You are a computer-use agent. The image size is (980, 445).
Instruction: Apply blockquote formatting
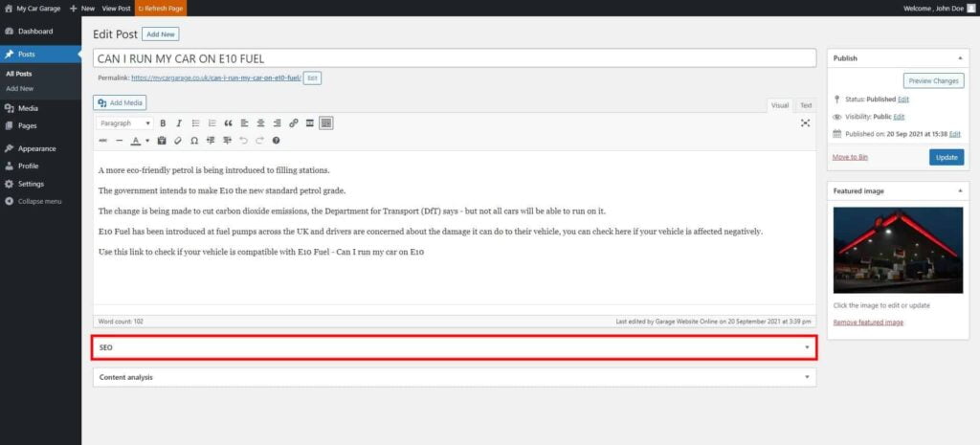pyautogui.click(x=228, y=123)
